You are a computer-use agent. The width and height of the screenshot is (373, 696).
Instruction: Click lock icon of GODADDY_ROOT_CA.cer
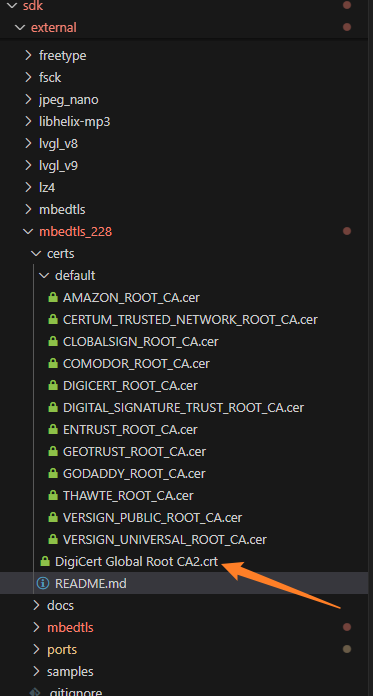53,473
